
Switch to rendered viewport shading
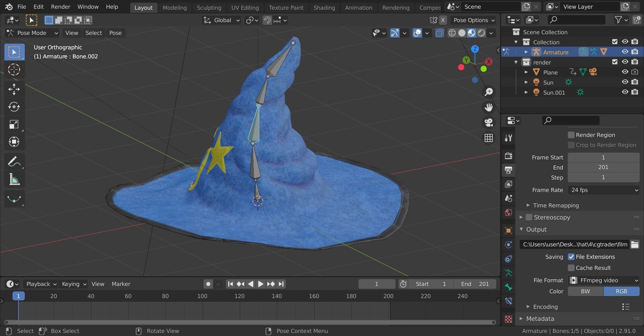[481, 33]
